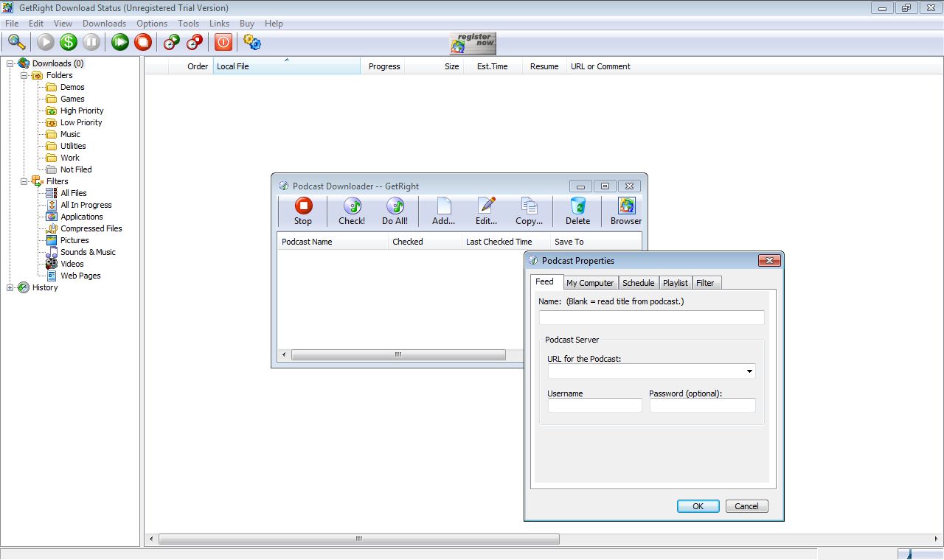
Task: Click the Password (optional) input field
Action: coord(702,405)
